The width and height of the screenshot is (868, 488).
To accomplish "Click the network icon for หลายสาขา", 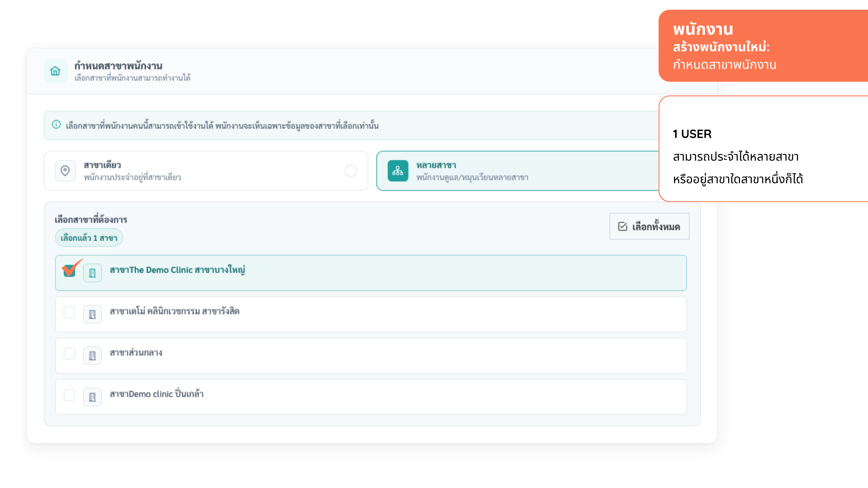I will pos(398,171).
